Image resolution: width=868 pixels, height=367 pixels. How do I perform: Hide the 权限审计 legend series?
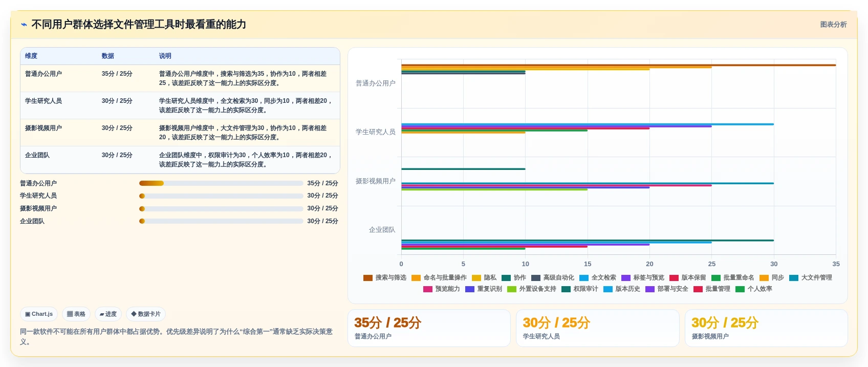[579, 289]
